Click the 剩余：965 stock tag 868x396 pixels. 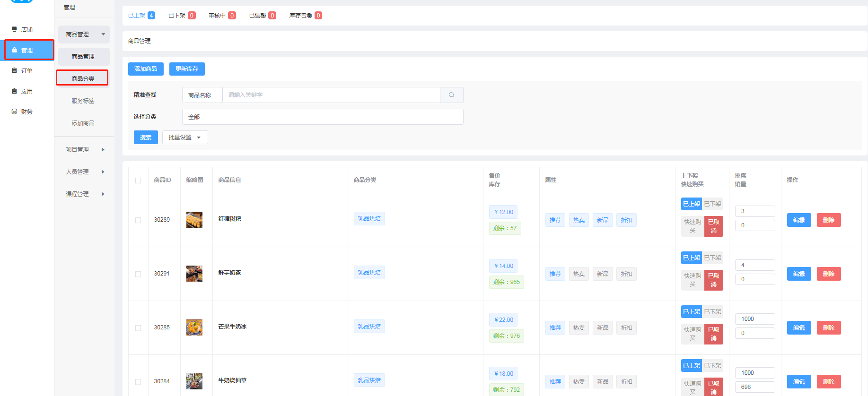pyautogui.click(x=506, y=282)
